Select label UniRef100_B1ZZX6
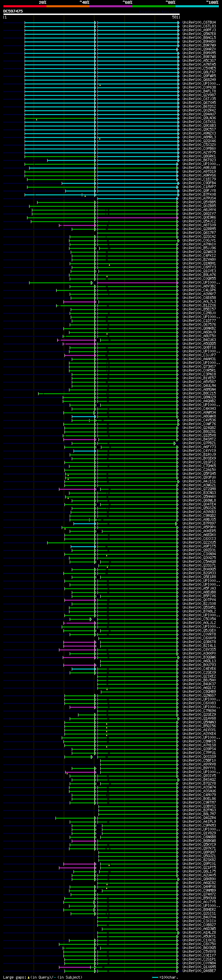 pyautogui.click(x=199, y=306)
